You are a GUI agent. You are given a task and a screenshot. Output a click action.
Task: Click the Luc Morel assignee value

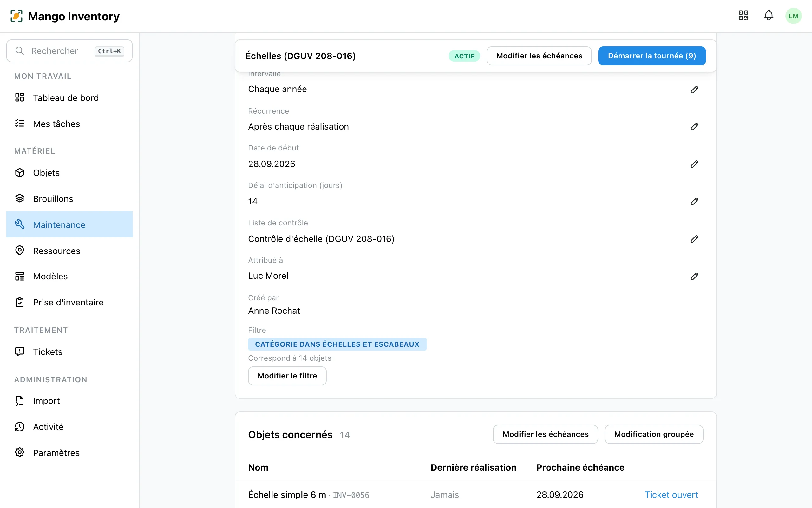tap(268, 276)
